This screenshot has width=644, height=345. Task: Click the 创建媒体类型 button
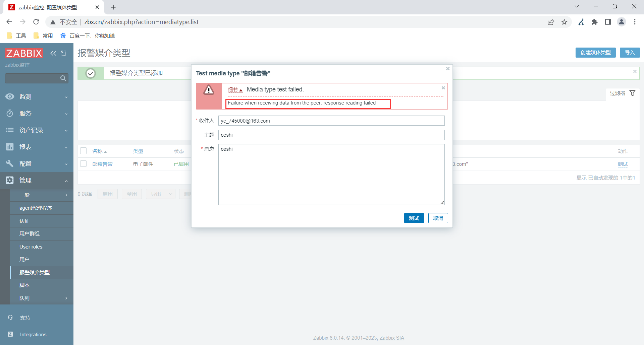(x=596, y=53)
